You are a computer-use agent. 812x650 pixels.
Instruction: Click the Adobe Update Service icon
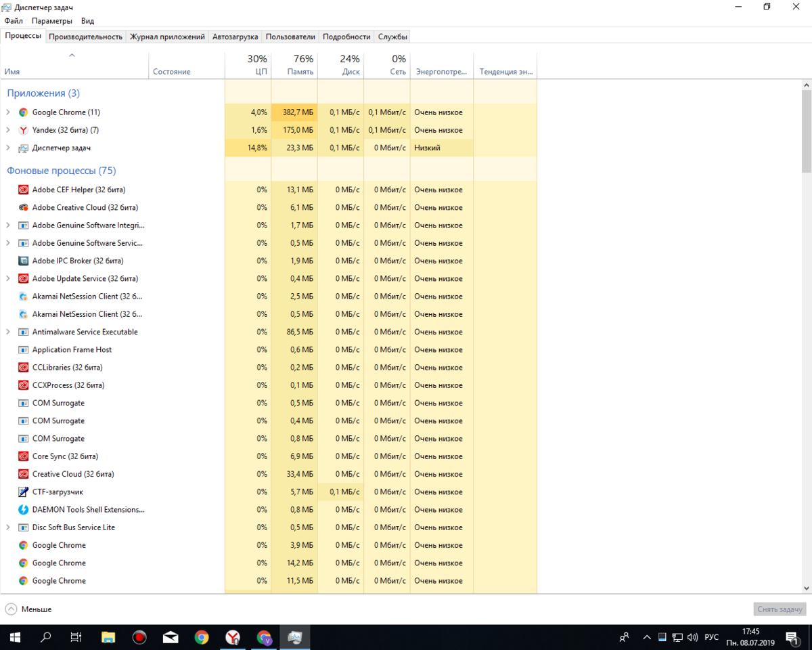click(23, 278)
